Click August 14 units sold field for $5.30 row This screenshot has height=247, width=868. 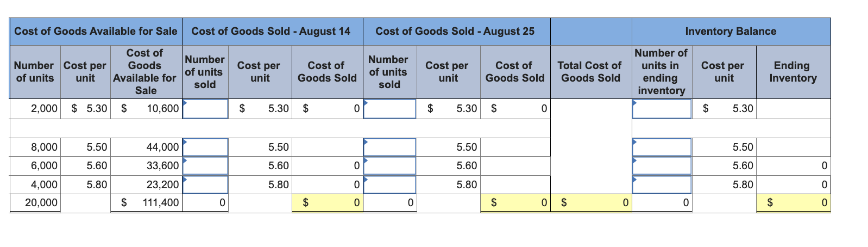[205, 109]
